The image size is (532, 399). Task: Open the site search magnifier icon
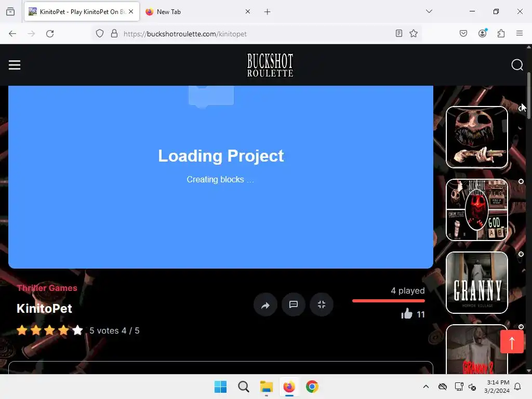pos(517,65)
